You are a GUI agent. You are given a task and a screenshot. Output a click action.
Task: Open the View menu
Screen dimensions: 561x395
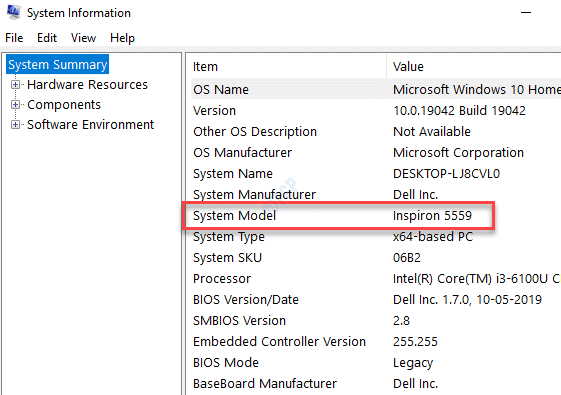tap(83, 38)
